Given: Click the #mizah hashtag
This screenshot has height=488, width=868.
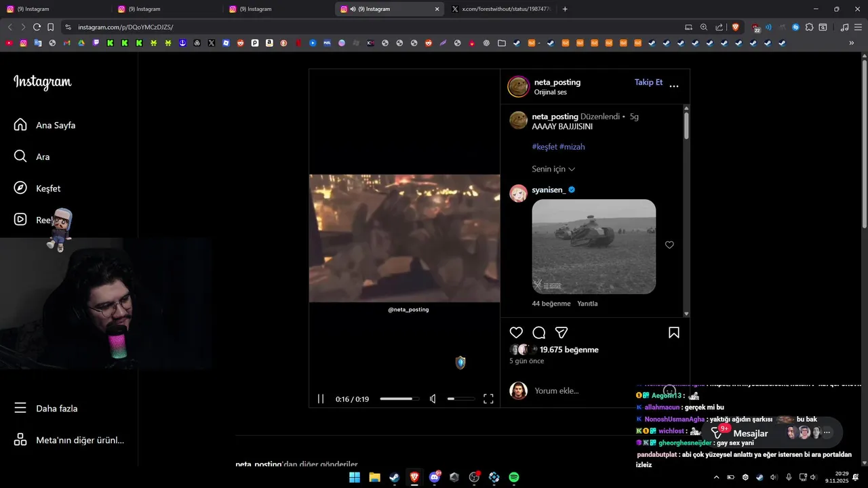Looking at the screenshot, I should 572,146.
